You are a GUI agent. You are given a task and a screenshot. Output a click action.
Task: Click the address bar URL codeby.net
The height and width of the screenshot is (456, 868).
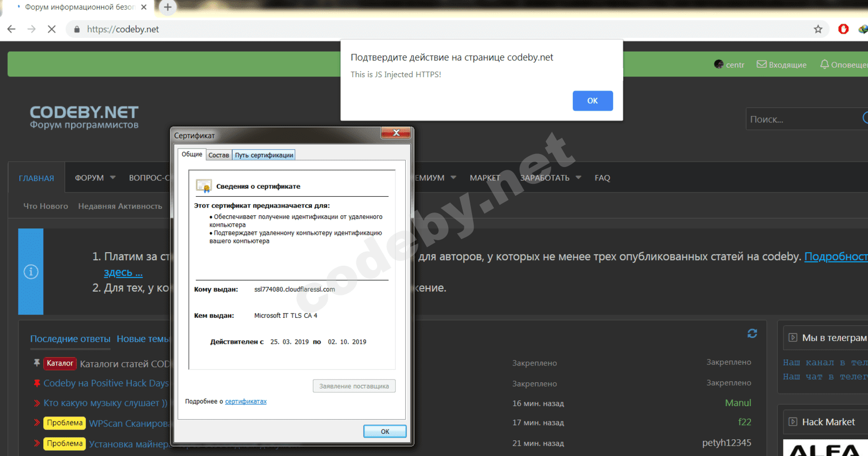[123, 29]
